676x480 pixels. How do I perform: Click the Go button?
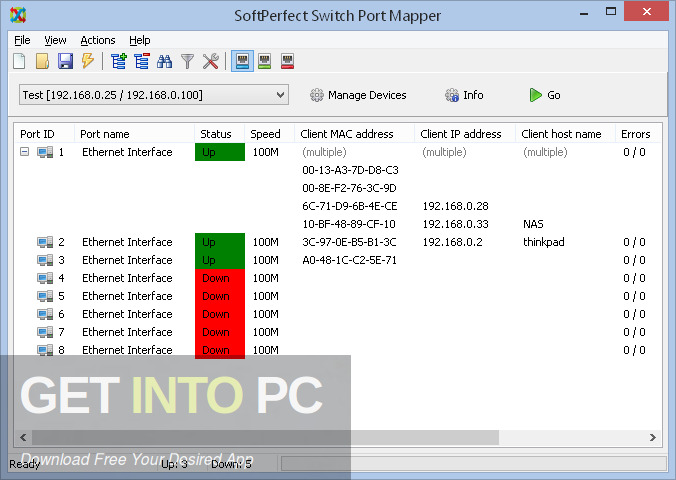[545, 95]
